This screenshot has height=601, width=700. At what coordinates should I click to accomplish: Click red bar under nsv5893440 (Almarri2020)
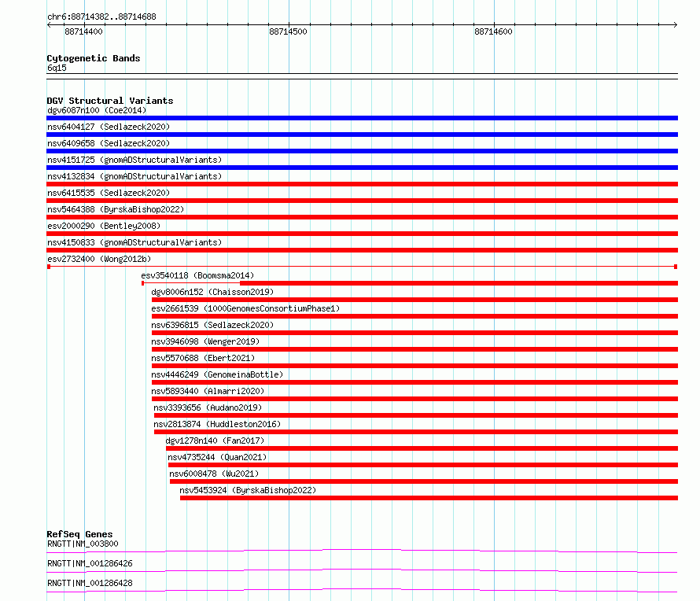[x=414, y=399]
